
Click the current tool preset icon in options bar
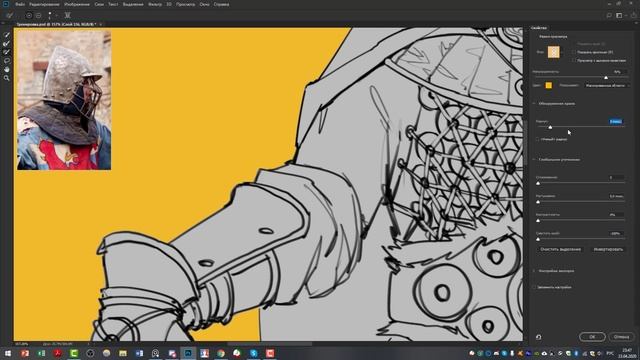(x=9, y=16)
